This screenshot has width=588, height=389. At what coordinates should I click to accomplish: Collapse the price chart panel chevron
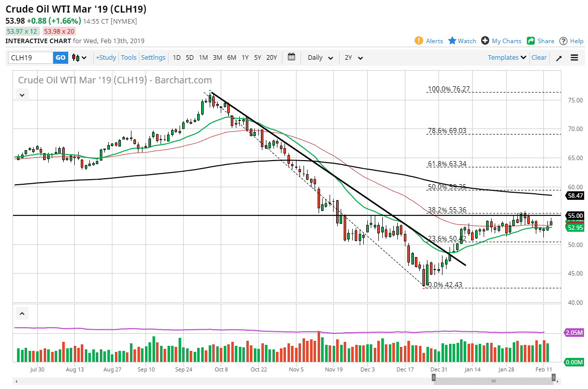click(x=22, y=94)
